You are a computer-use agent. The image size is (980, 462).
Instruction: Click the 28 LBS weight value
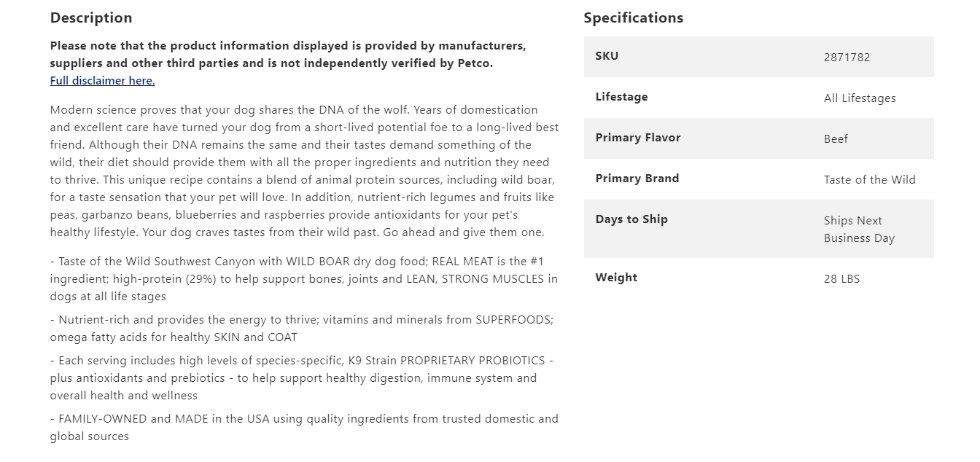[x=841, y=279]
